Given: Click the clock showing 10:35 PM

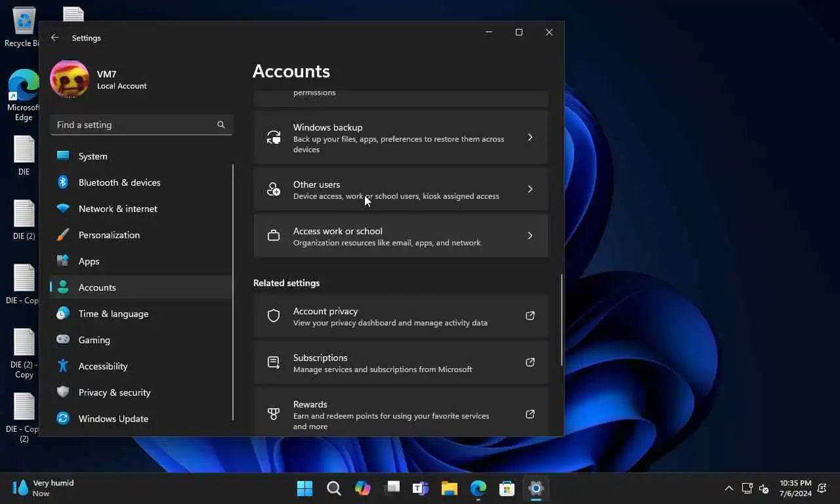Looking at the screenshot, I should pos(795,488).
